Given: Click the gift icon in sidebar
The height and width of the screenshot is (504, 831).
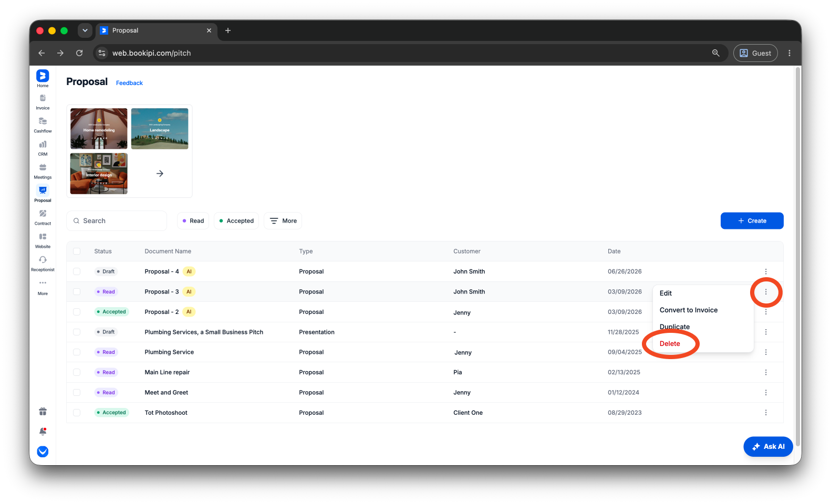Looking at the screenshot, I should coord(43,412).
